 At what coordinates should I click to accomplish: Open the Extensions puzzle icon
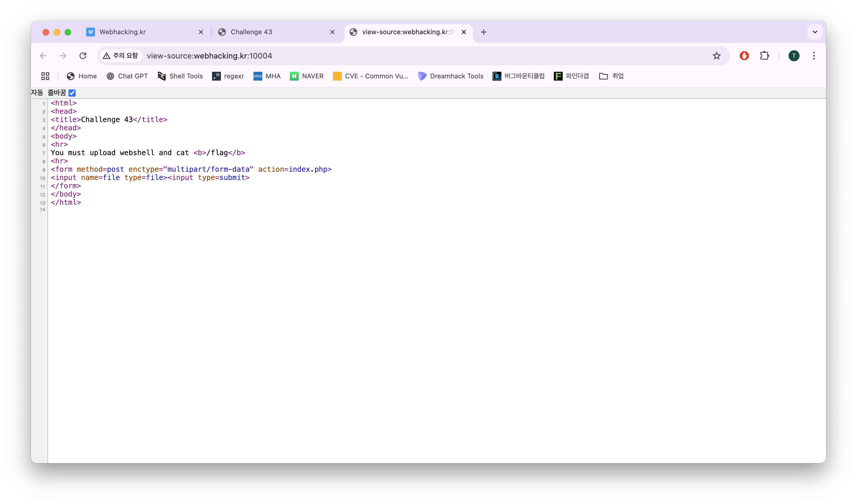tap(764, 56)
